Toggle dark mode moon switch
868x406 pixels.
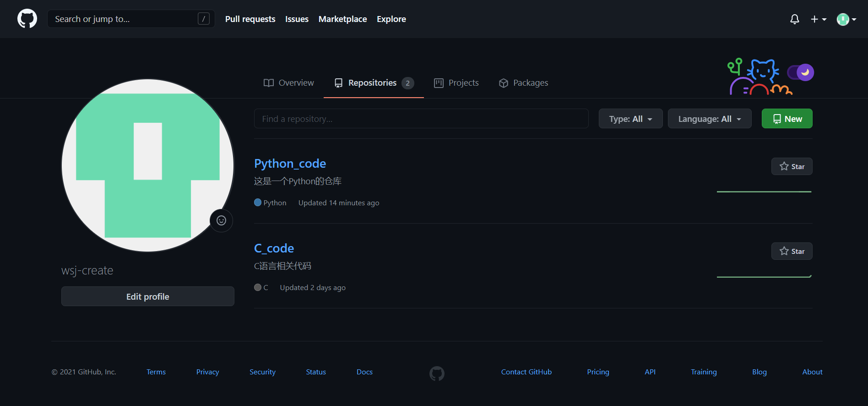pos(801,72)
